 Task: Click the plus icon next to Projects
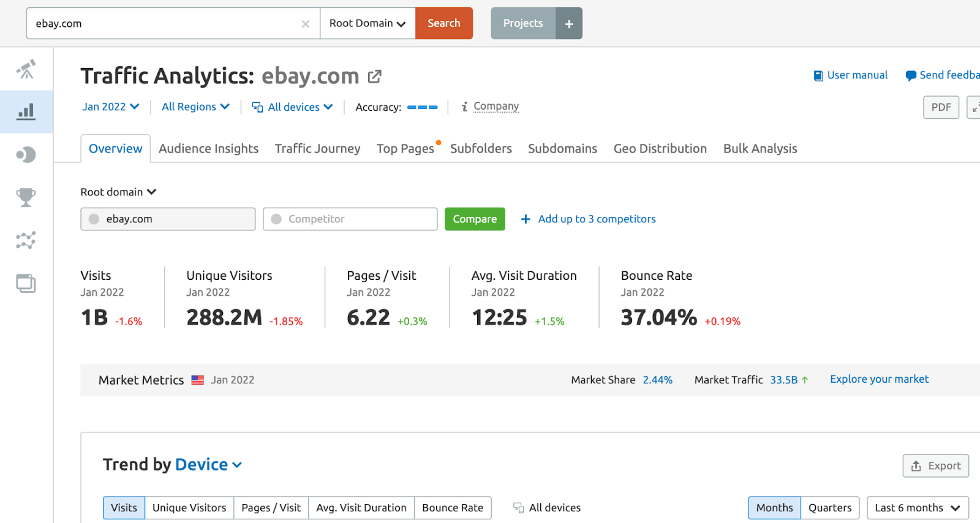pyautogui.click(x=568, y=24)
